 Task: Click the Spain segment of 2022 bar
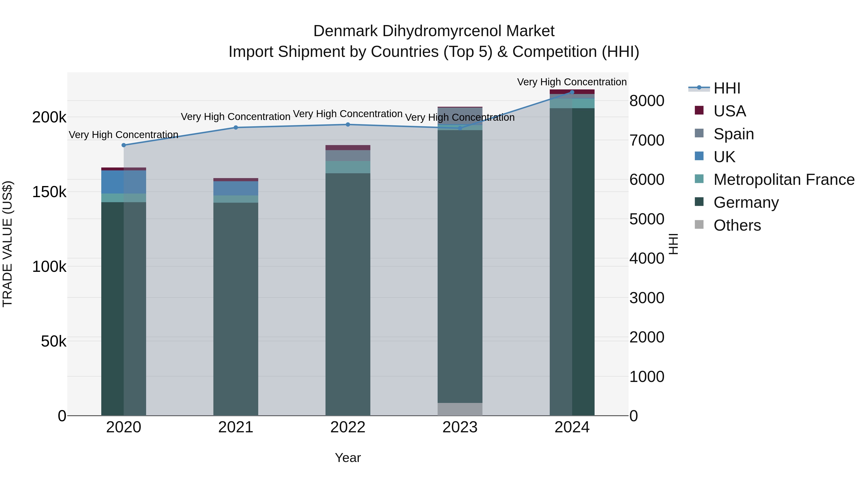(x=348, y=156)
